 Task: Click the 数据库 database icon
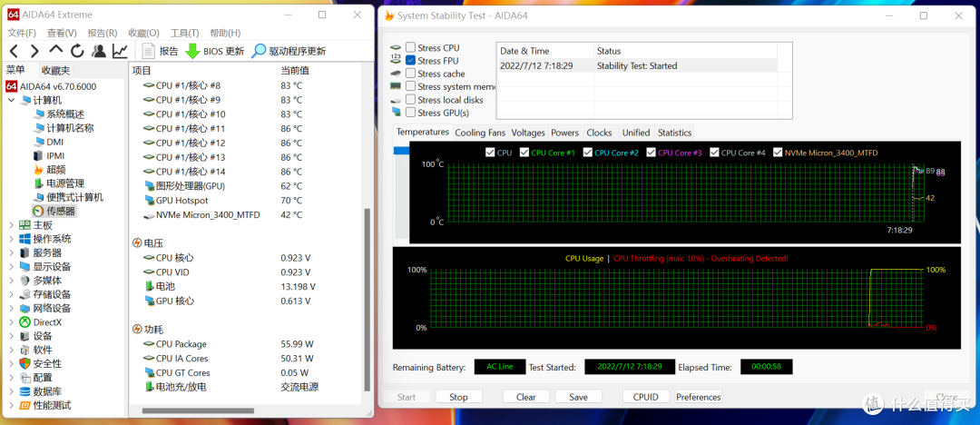point(25,391)
